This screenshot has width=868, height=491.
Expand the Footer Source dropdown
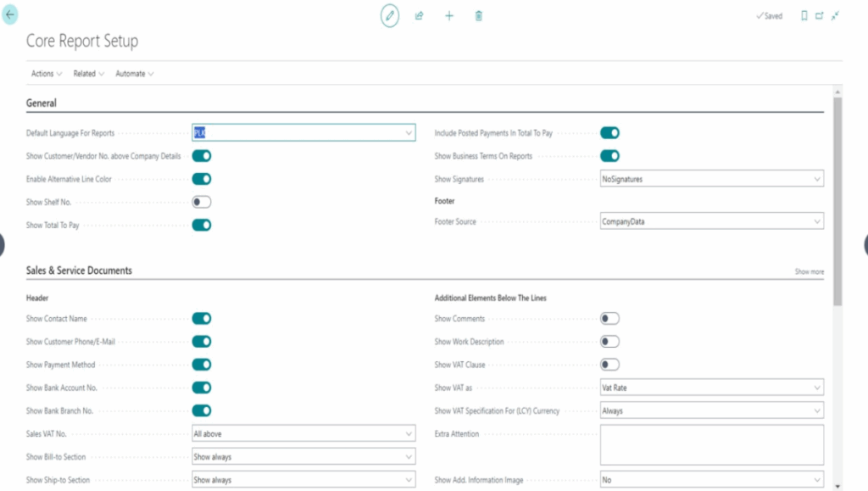pos(711,221)
